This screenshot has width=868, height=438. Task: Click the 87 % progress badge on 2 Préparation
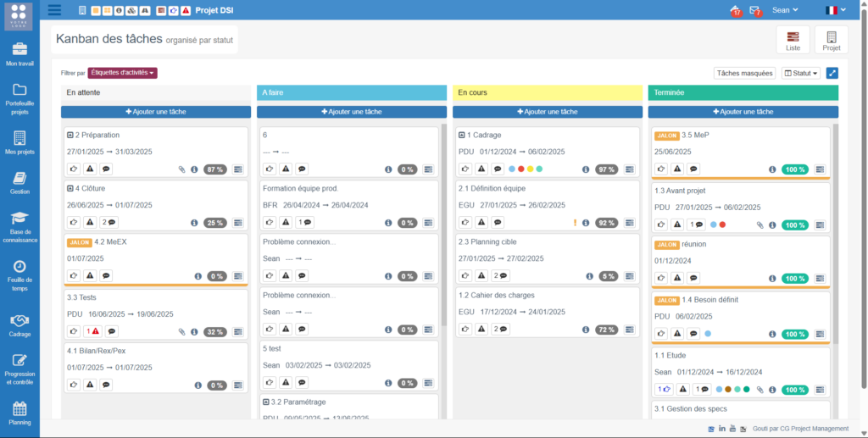click(215, 169)
